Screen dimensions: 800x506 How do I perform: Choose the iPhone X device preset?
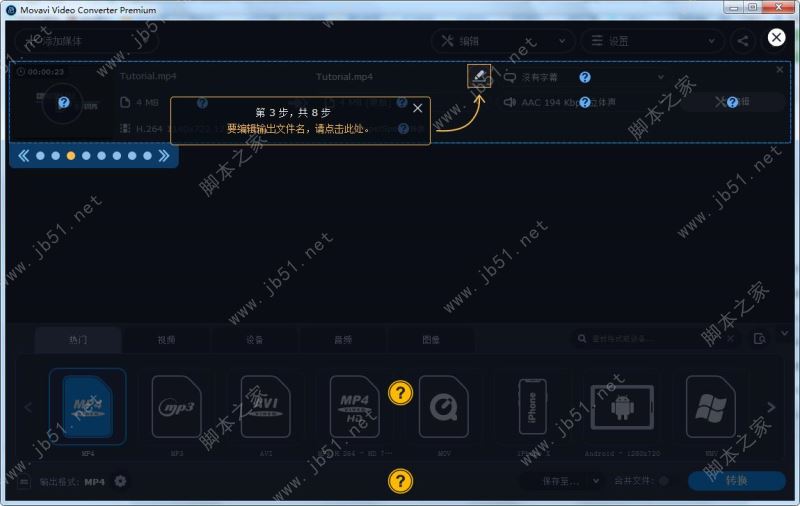tap(532, 407)
